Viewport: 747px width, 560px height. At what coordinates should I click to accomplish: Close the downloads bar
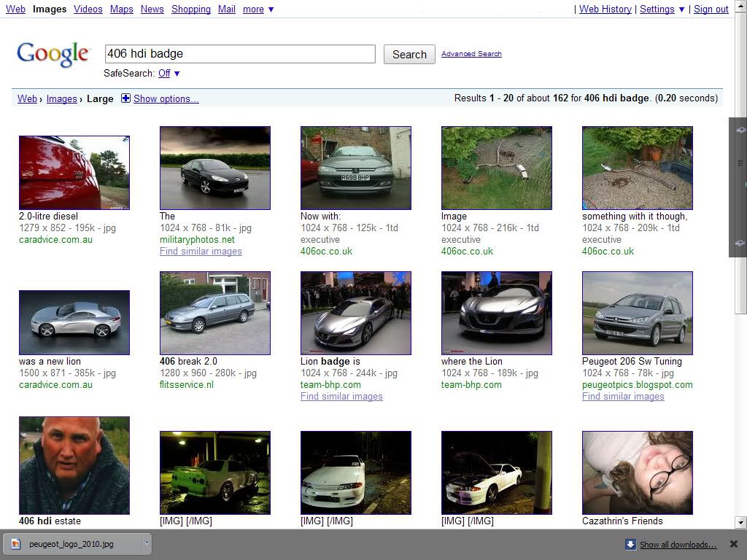coord(734,544)
